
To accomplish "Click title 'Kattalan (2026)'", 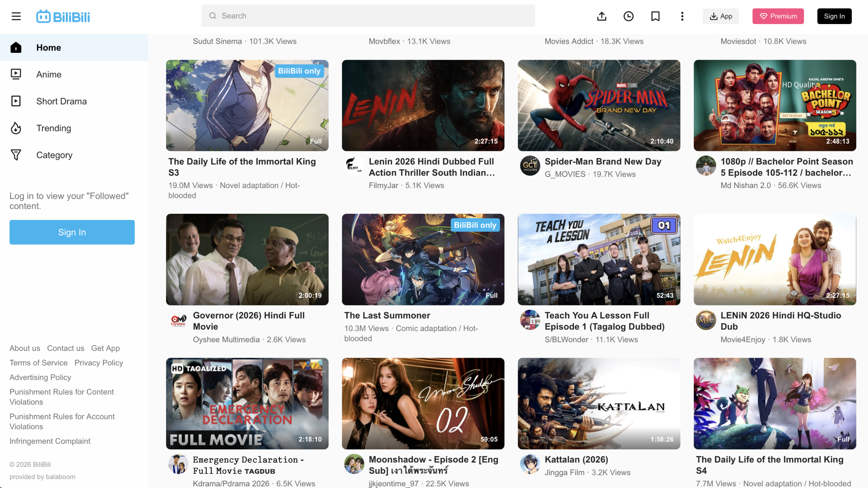I will [x=576, y=459].
